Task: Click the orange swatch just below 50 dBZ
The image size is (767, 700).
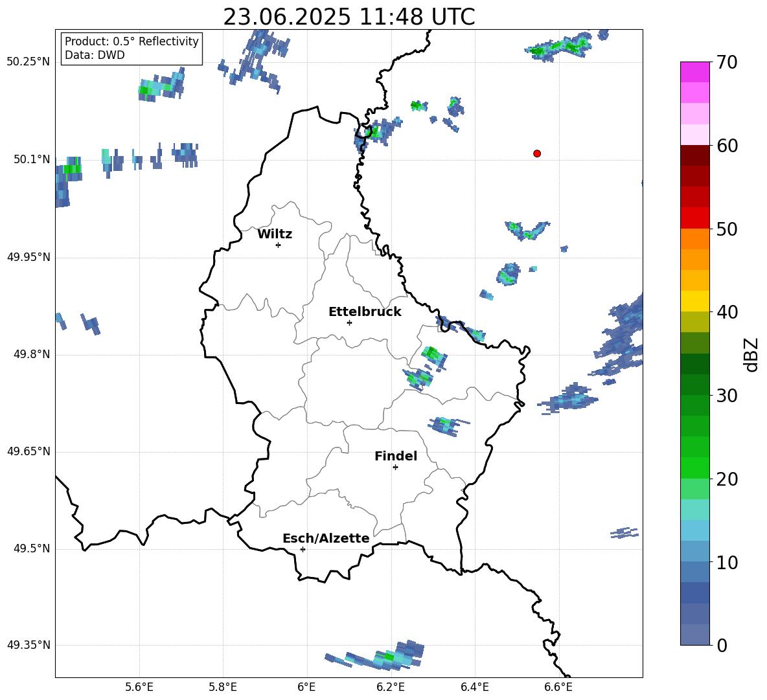Action: point(694,238)
